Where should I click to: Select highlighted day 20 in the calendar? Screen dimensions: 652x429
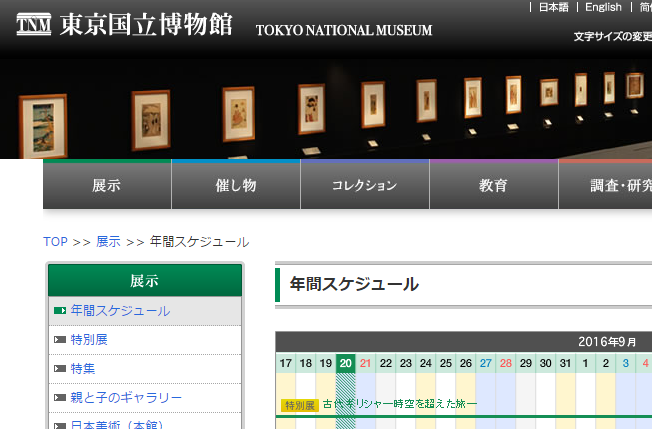346,363
